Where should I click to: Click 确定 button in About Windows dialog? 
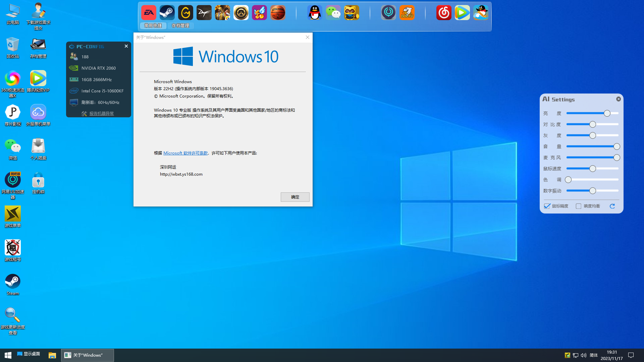pos(295,197)
